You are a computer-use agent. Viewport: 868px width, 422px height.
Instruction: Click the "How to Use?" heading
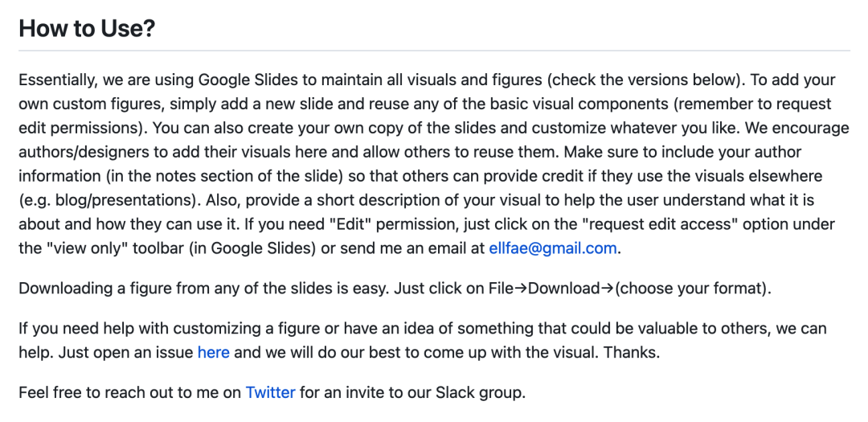87,27
